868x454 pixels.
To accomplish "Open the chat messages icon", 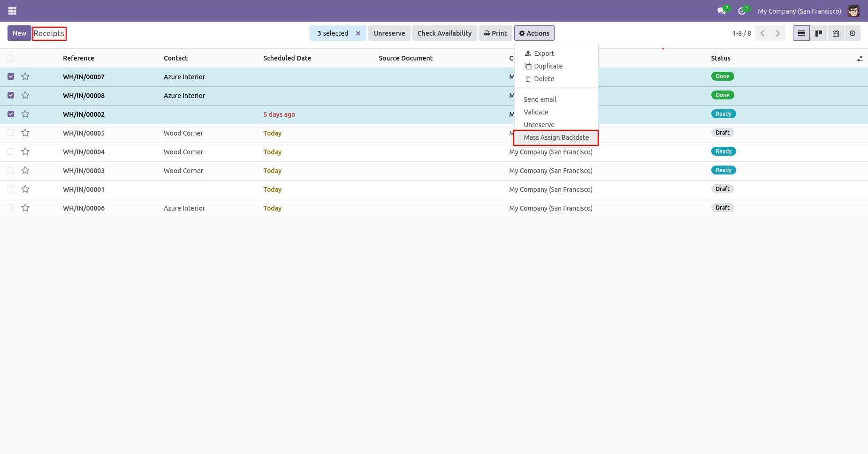I will coord(721,11).
